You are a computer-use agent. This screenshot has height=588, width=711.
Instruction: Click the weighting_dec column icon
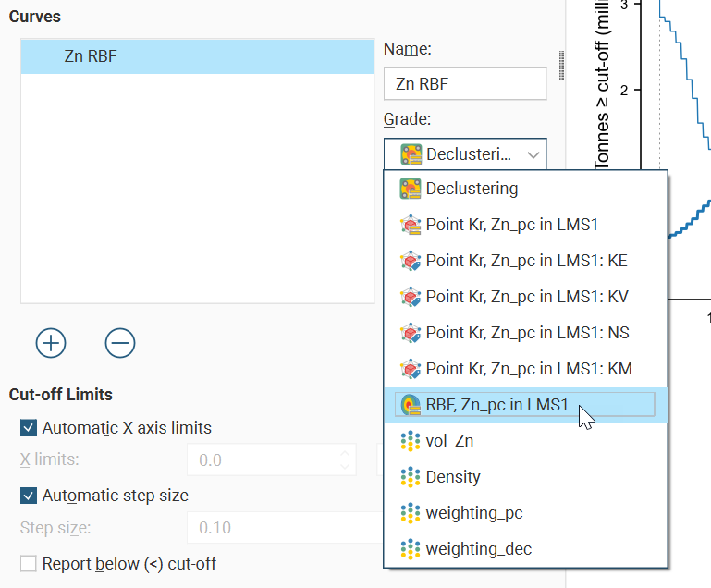coord(411,549)
